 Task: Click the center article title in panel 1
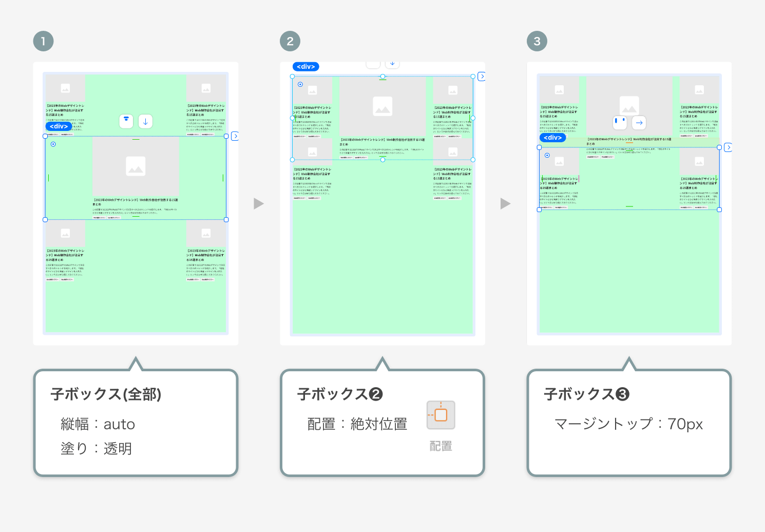136,202
